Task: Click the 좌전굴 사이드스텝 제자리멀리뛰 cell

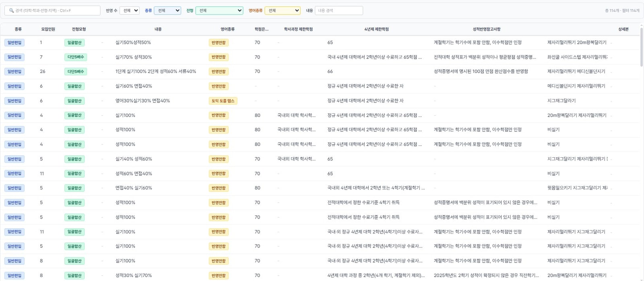Action: [578, 57]
